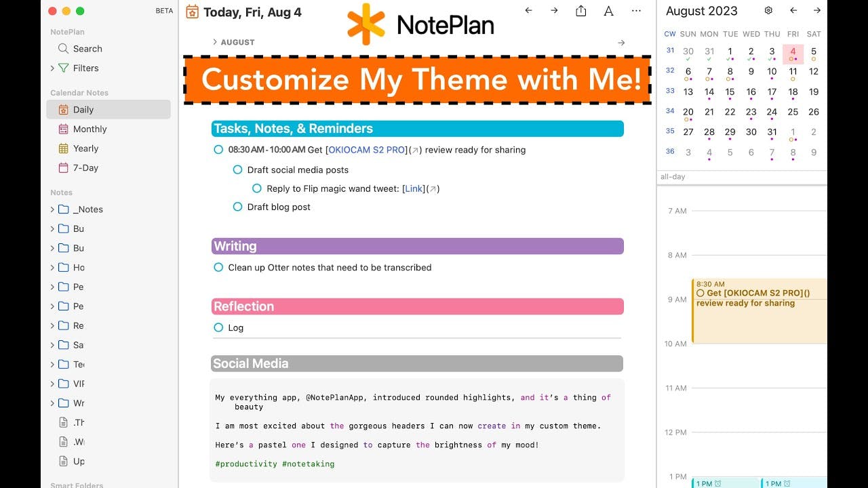Select Daily in Calendar Notes
This screenshot has height=488, width=868.
(108, 110)
